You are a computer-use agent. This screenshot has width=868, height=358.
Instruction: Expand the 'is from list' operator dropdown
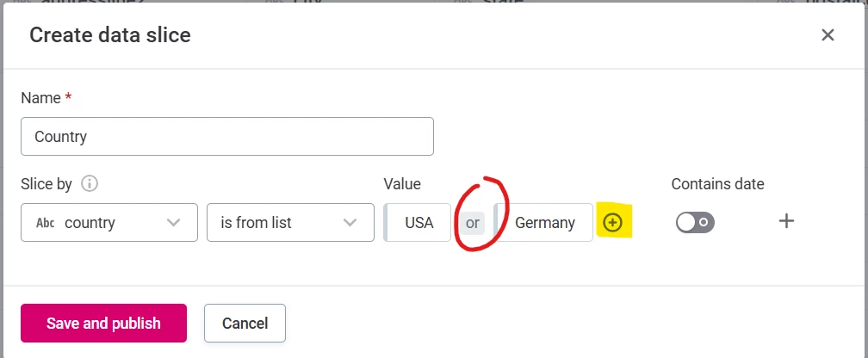coord(290,222)
